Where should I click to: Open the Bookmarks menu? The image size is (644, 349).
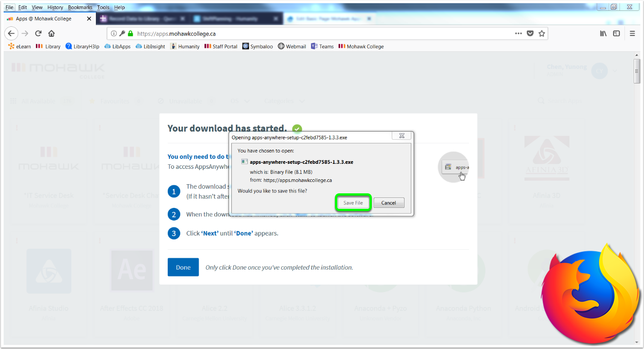tap(80, 7)
